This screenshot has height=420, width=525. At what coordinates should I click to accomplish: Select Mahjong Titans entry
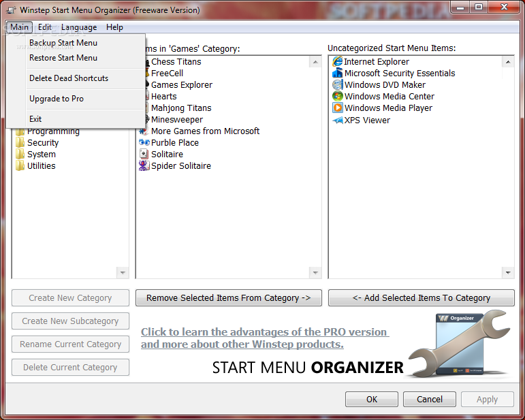(x=181, y=108)
